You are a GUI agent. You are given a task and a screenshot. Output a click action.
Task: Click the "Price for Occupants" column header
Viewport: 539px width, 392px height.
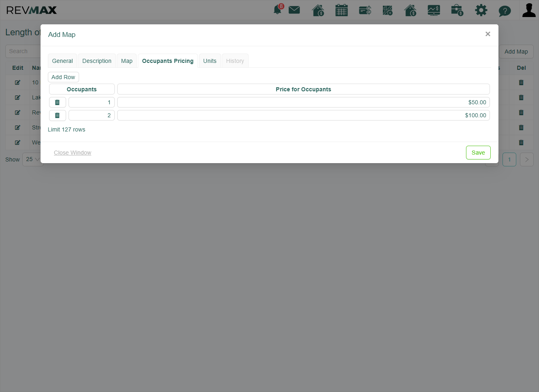(x=303, y=89)
